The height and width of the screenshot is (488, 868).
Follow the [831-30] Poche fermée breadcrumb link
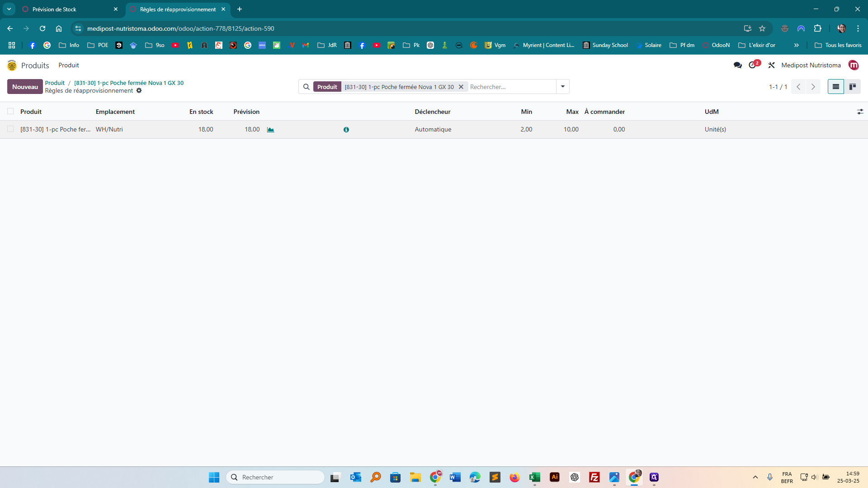[129, 83]
